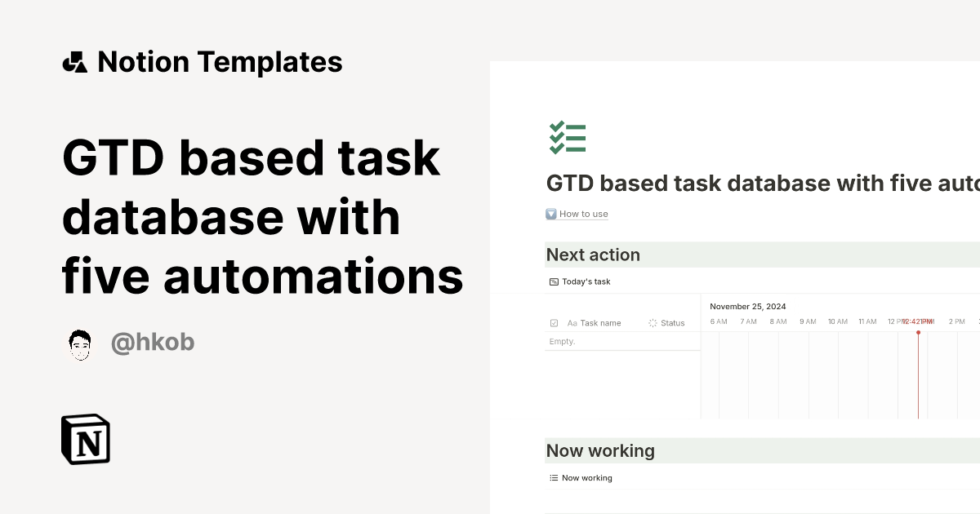The image size is (980, 514).
Task: Click the Today's task view icon
Action: (x=552, y=281)
